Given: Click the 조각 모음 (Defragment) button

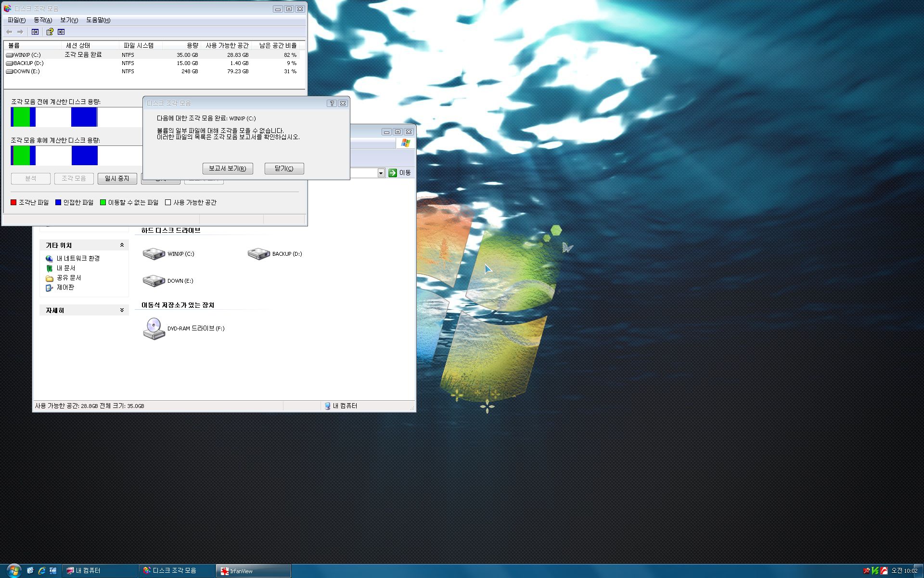Looking at the screenshot, I should coord(74,179).
